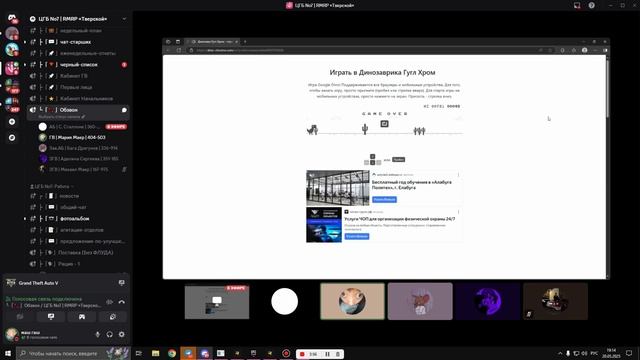Viewport: 640px width, 360px height.
Task: Open File Explorer from the taskbar
Action: 156,353
